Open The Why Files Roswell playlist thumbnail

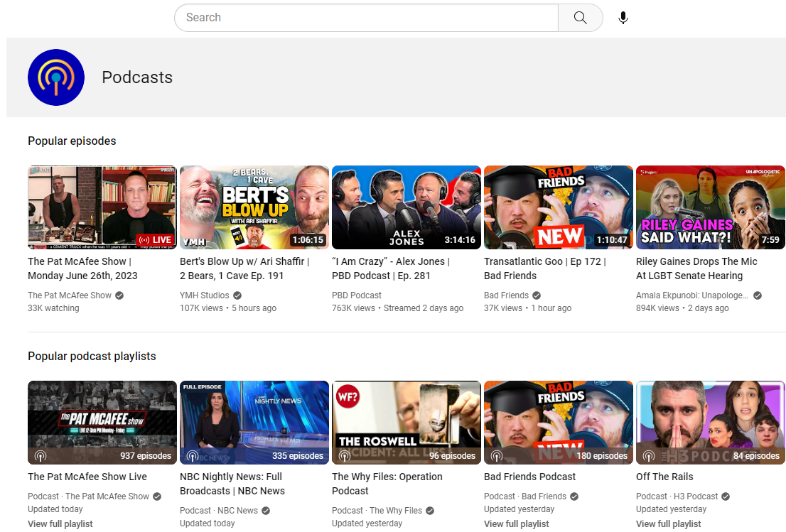pos(407,423)
